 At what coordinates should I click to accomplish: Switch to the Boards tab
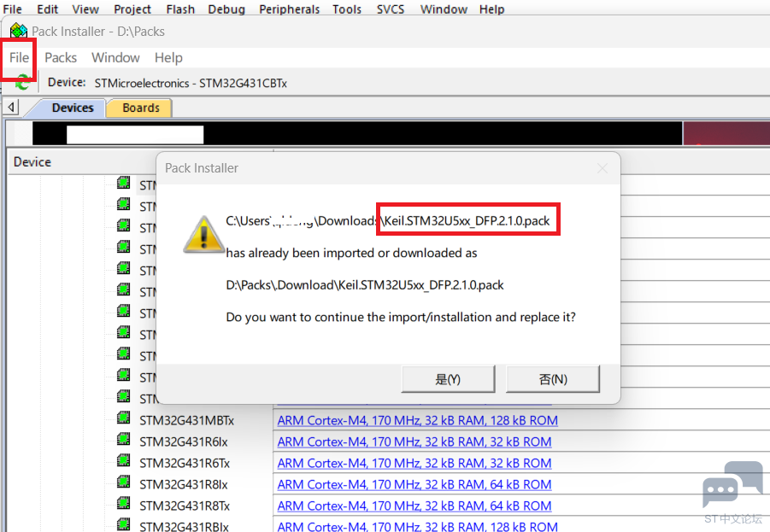[141, 108]
